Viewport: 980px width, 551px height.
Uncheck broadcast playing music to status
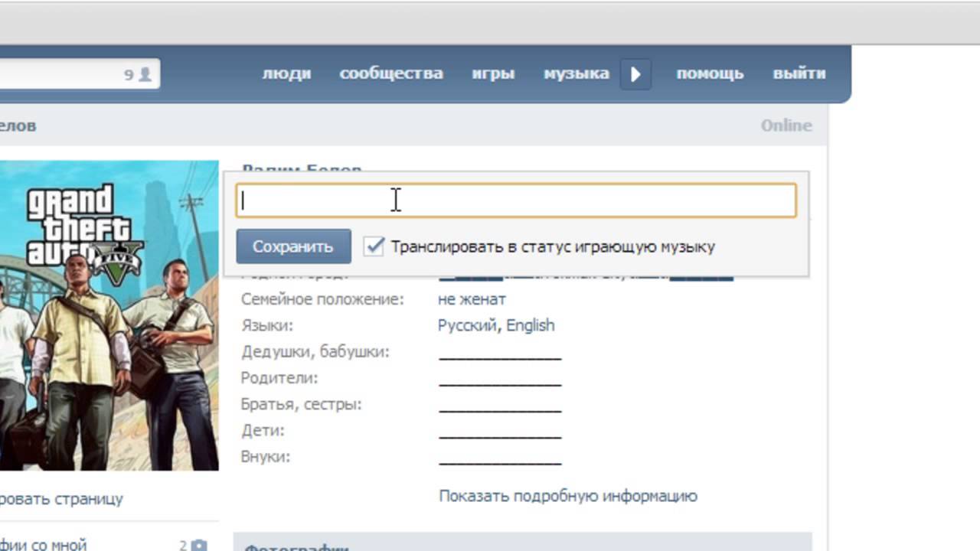tap(374, 246)
